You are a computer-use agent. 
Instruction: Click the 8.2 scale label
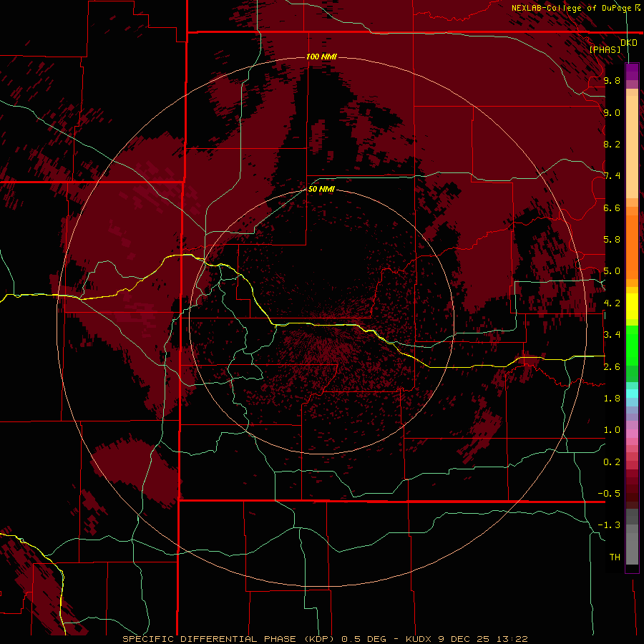(612, 144)
